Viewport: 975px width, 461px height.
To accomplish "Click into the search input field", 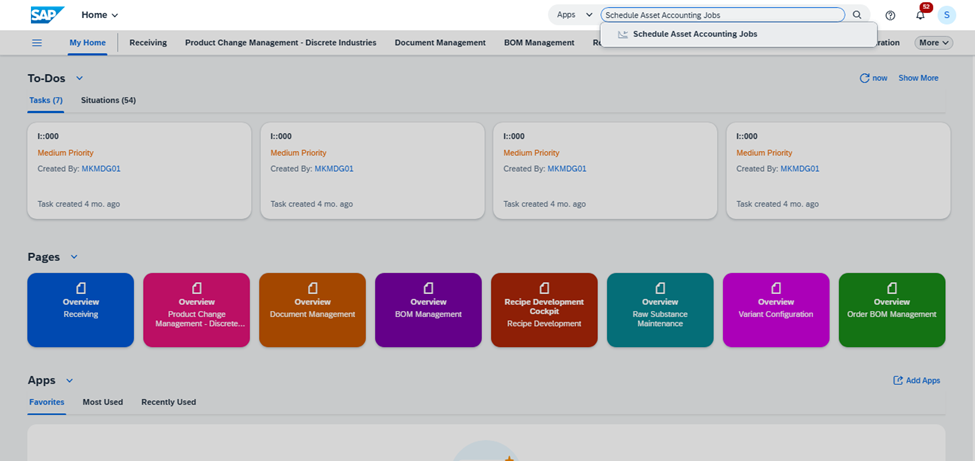I will click(723, 15).
